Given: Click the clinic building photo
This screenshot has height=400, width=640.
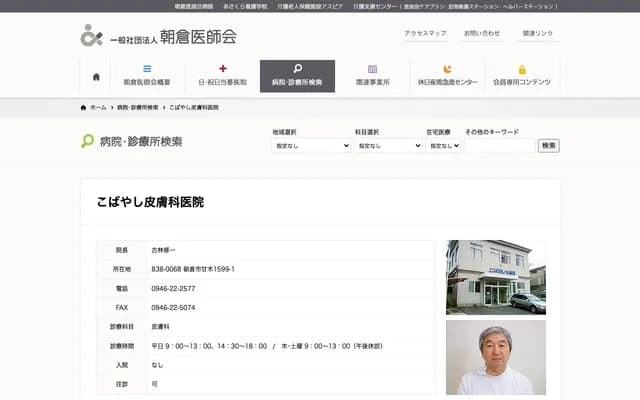Looking at the screenshot, I should (x=496, y=277).
